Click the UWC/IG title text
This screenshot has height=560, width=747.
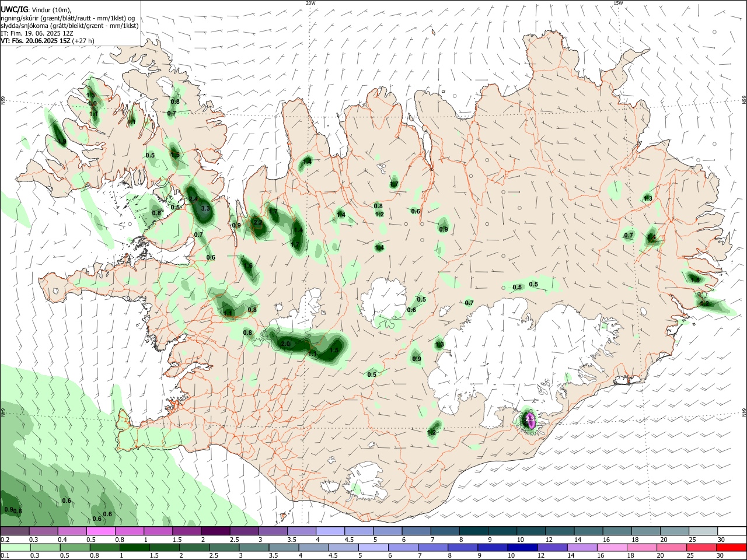tap(15, 10)
